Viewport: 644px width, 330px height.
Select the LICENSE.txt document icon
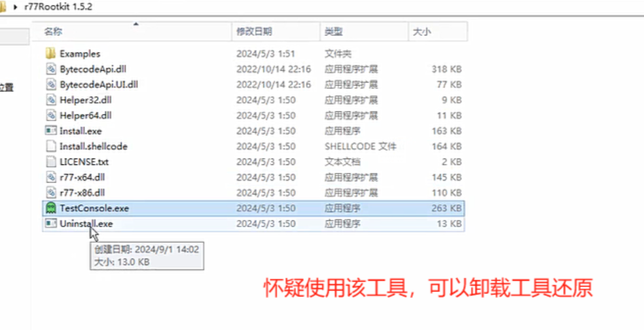click(50, 162)
